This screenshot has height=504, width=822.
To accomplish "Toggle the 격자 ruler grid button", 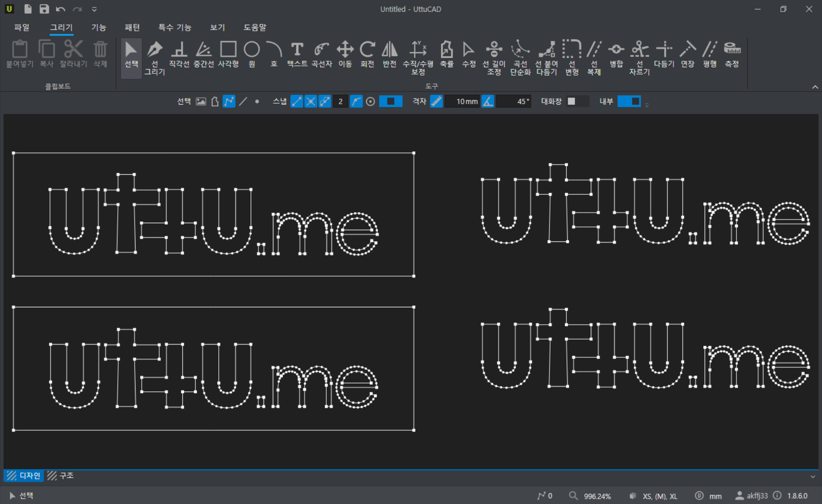I will click(x=436, y=101).
